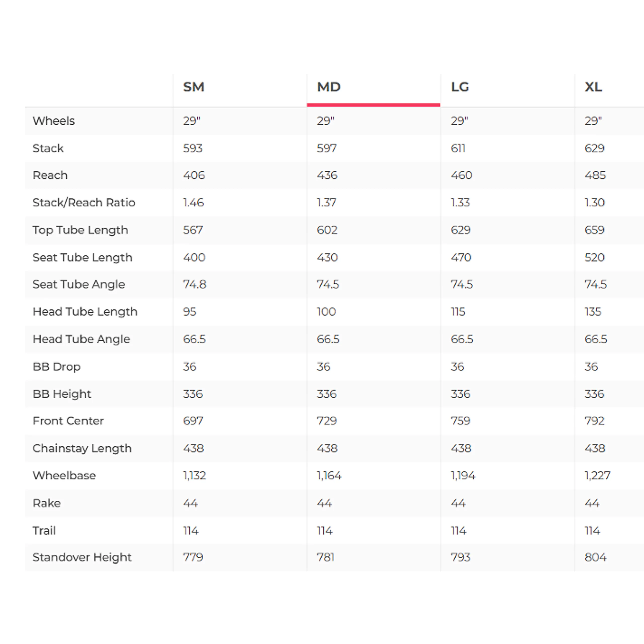This screenshot has height=644, width=644.
Task: Select the XL size column header
Action: tap(593, 87)
